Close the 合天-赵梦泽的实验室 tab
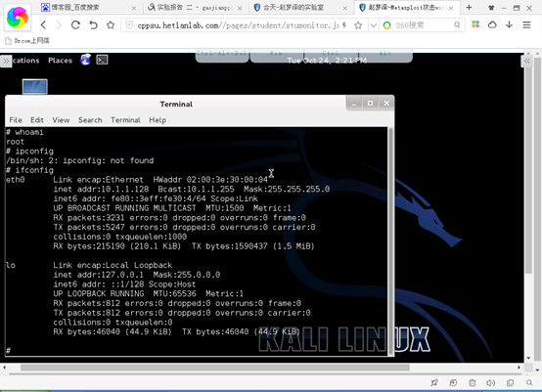 (345, 8)
